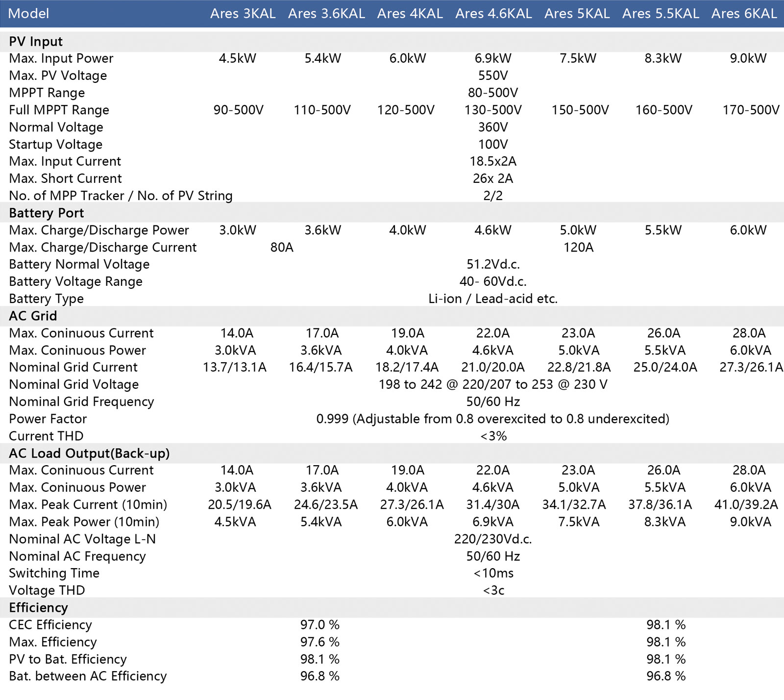Click the 'Battery Type' row label
This screenshot has width=784, height=700.
click(46, 299)
